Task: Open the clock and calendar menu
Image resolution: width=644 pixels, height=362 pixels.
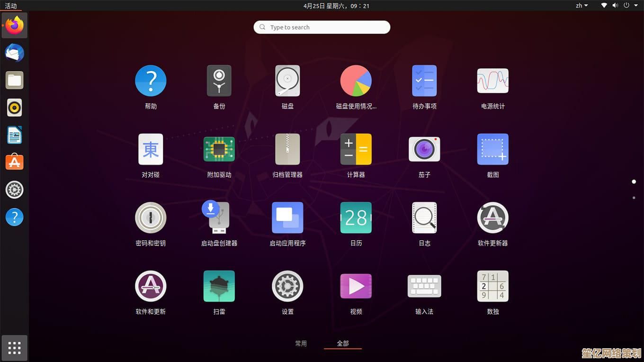Action: tap(336, 6)
